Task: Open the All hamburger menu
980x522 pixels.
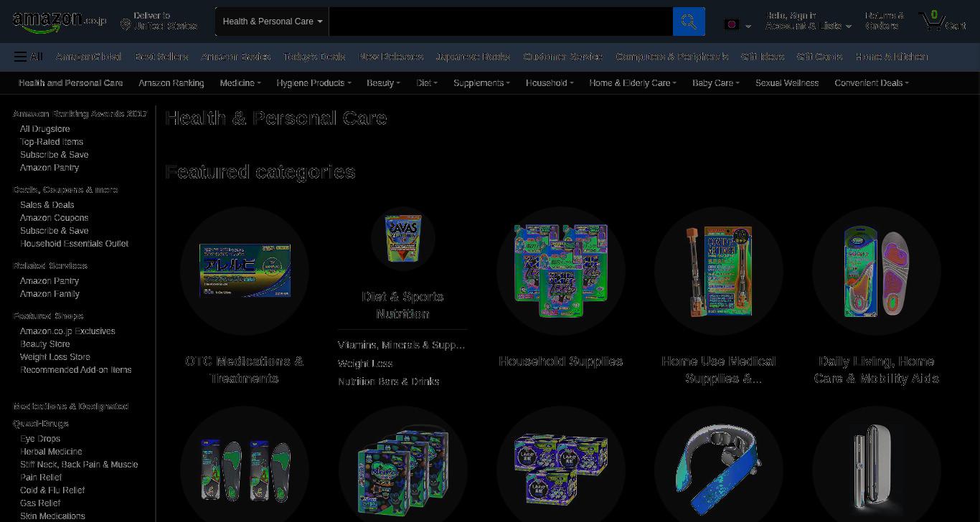Action: 28,57
